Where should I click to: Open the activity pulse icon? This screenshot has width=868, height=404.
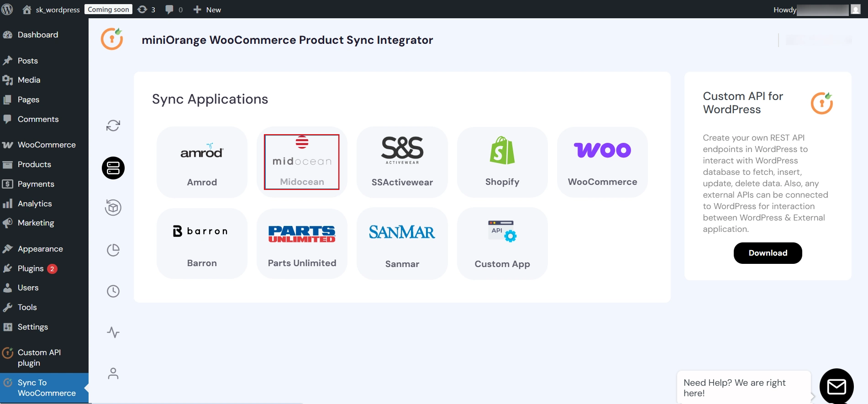[x=113, y=332]
